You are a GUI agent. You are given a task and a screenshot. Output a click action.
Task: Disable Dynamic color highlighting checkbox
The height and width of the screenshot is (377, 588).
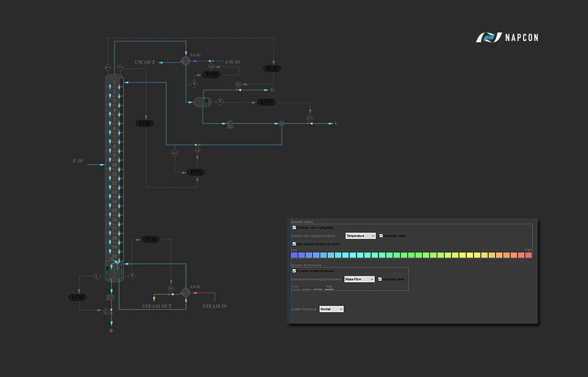[294, 227]
